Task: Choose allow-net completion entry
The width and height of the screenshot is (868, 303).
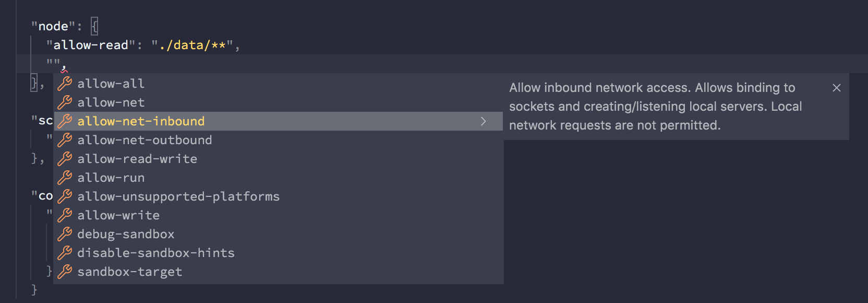Action: click(x=111, y=102)
